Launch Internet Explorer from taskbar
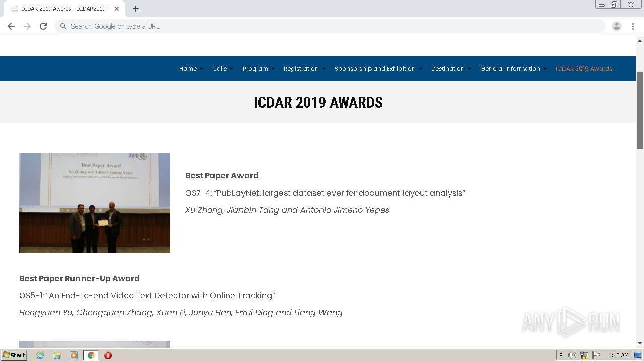The height and width of the screenshot is (362, 644). 40,355
